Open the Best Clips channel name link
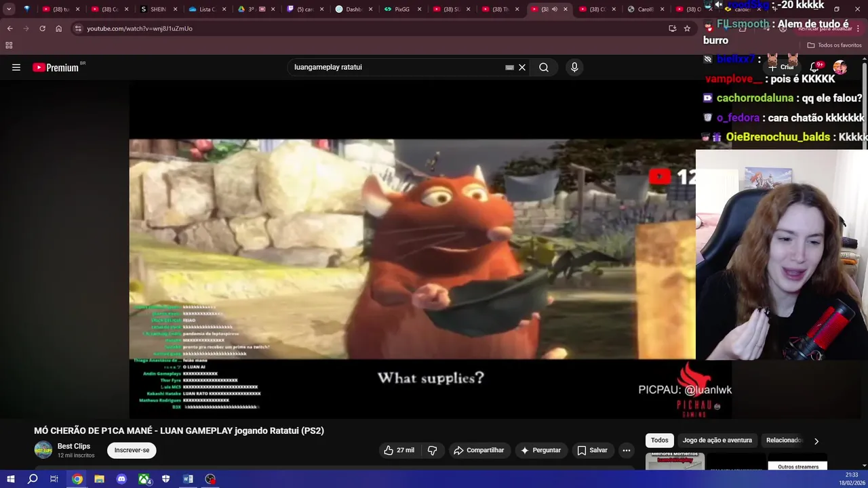The image size is (868, 488). pyautogui.click(x=74, y=446)
